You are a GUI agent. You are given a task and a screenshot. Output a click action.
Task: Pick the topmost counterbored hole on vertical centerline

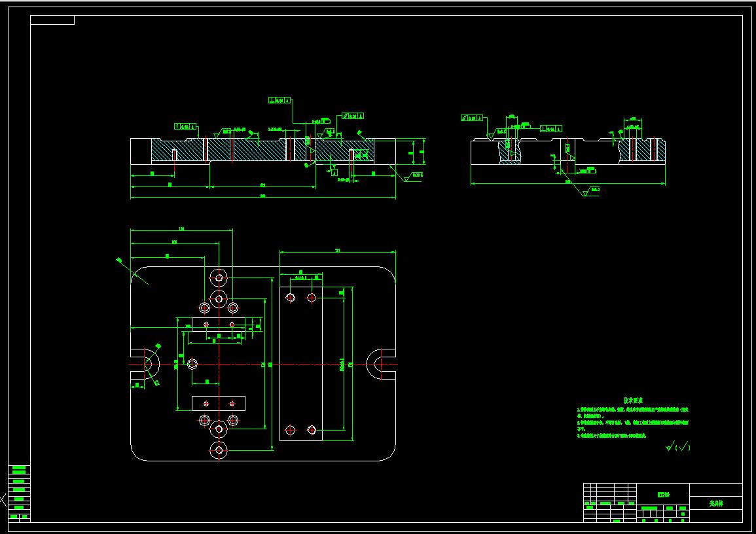click(219, 277)
